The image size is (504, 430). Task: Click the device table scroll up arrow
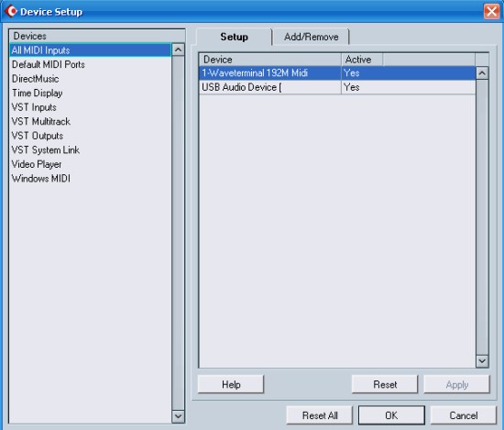click(x=482, y=73)
